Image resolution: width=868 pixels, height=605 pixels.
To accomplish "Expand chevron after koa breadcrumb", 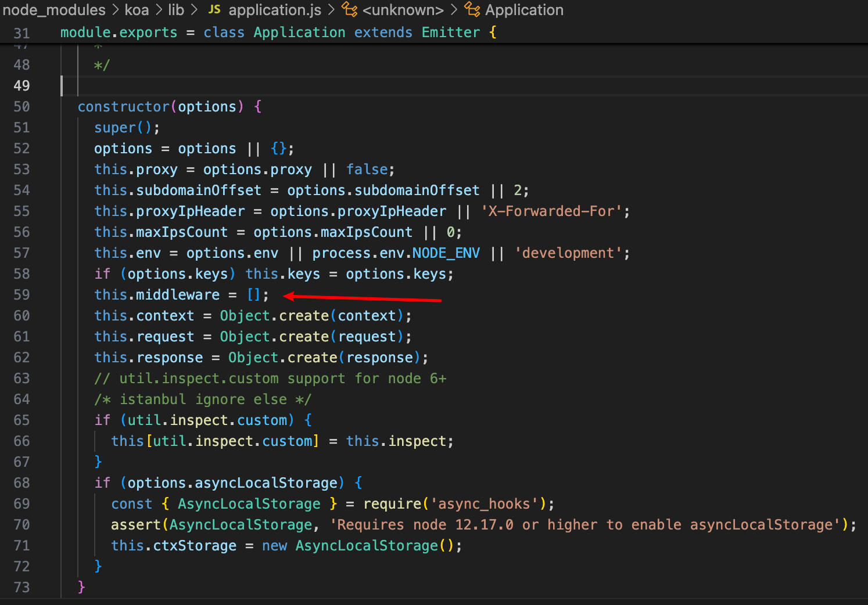I will [159, 10].
